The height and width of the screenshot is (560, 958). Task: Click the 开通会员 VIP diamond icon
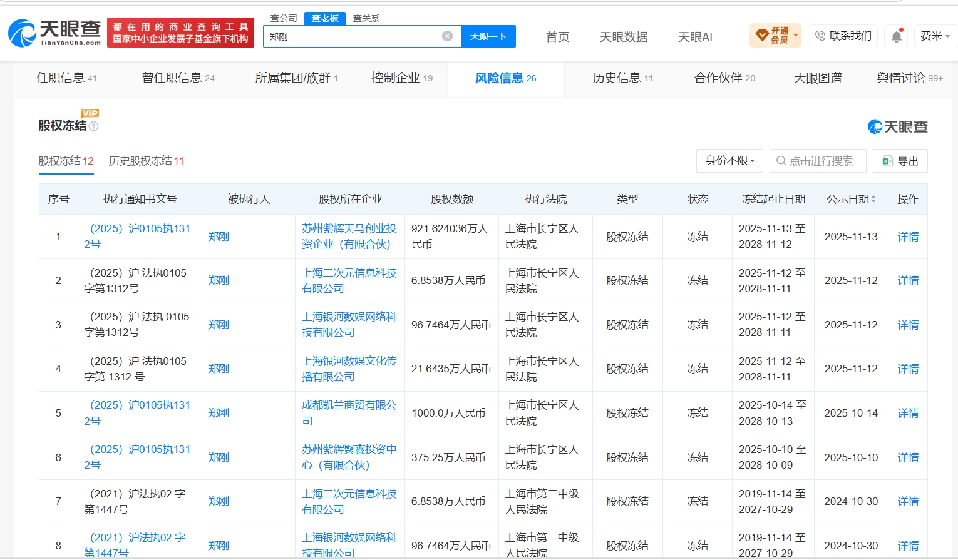[762, 36]
